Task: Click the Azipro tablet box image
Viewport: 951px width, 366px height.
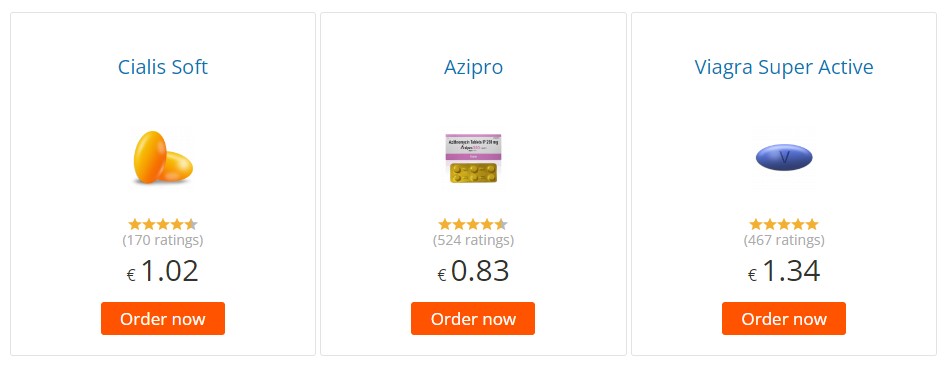Action: point(473,158)
